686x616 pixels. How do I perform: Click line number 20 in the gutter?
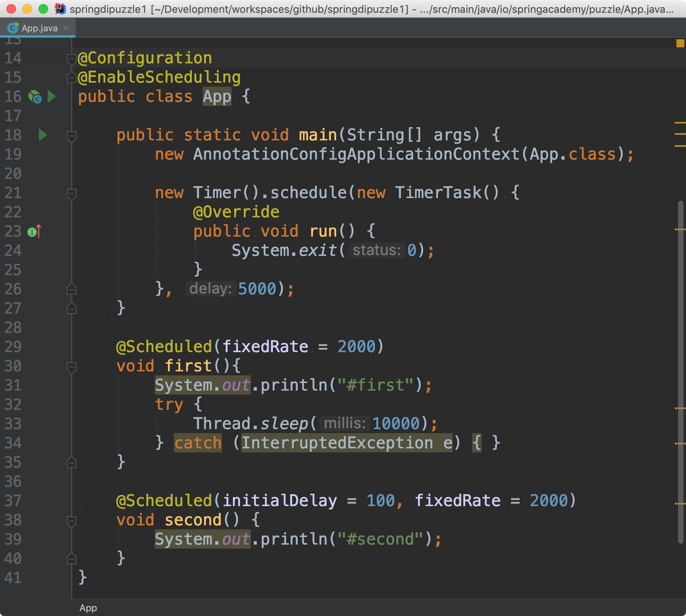[13, 173]
